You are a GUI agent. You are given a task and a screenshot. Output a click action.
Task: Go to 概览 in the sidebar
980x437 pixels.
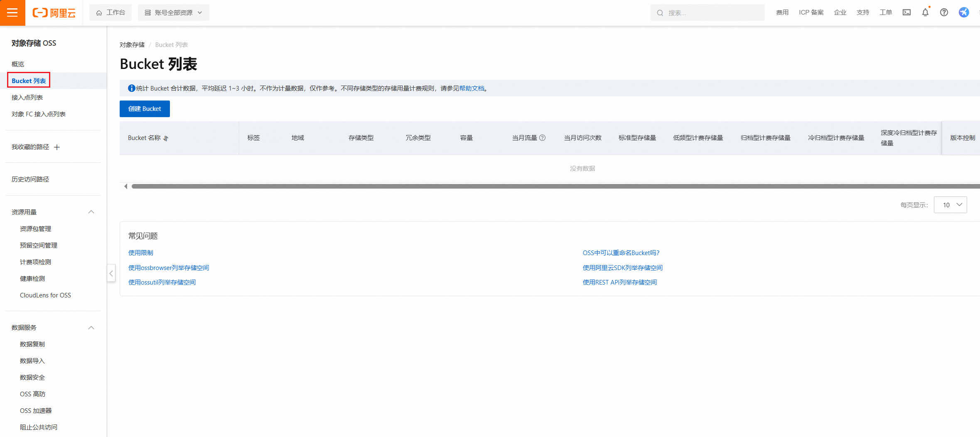click(x=18, y=64)
